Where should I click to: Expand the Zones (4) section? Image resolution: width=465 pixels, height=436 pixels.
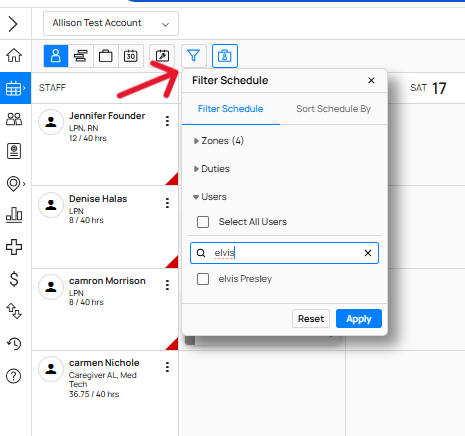pos(219,141)
